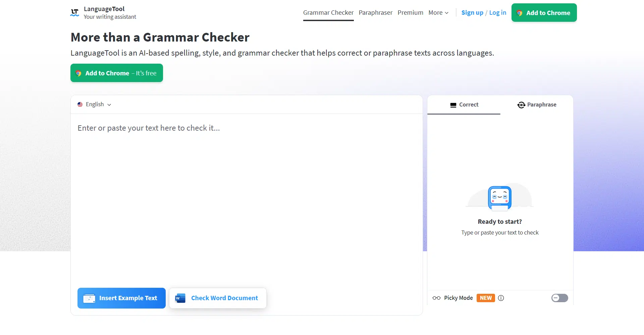
Task: Click the robot mascot illustration
Action: (x=499, y=198)
